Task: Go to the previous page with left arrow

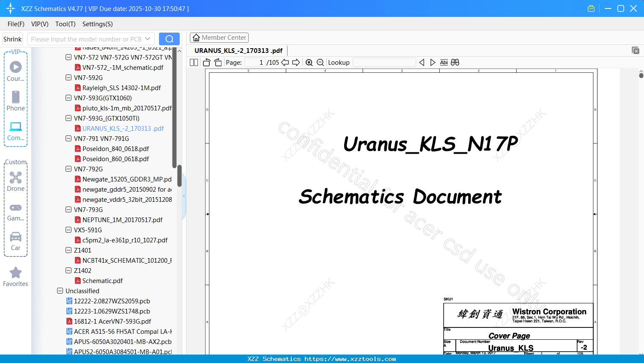Action: (x=285, y=63)
